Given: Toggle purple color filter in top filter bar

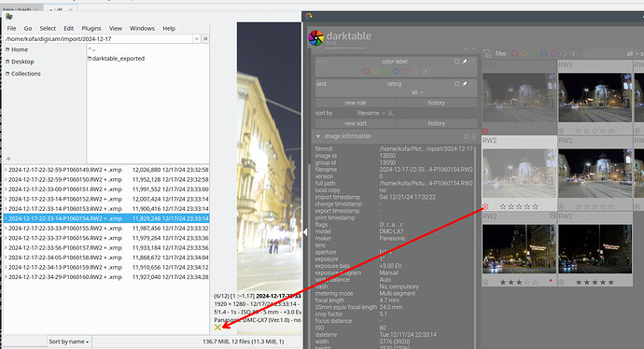Looking at the screenshot, I should (553, 54).
